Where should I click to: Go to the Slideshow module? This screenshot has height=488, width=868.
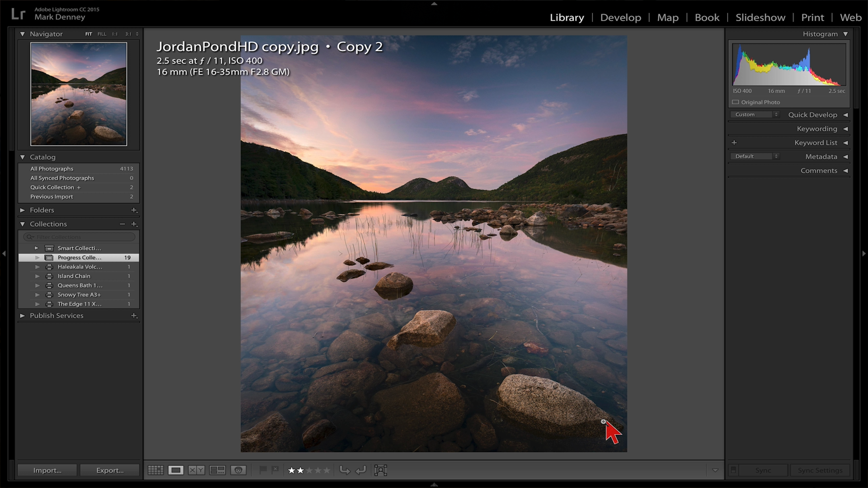click(760, 17)
